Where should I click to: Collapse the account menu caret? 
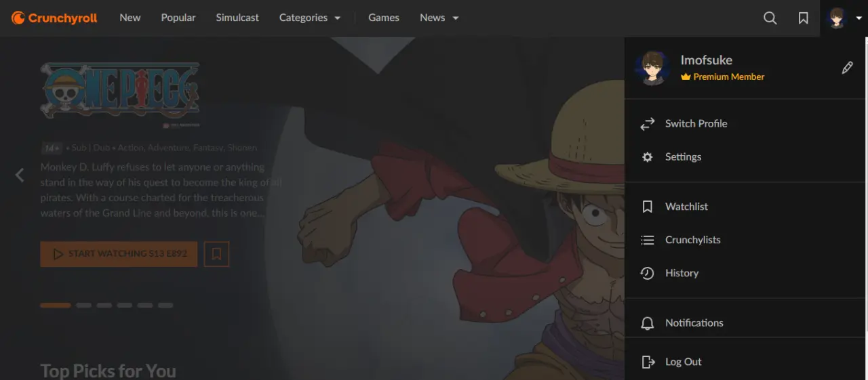pyautogui.click(x=859, y=19)
